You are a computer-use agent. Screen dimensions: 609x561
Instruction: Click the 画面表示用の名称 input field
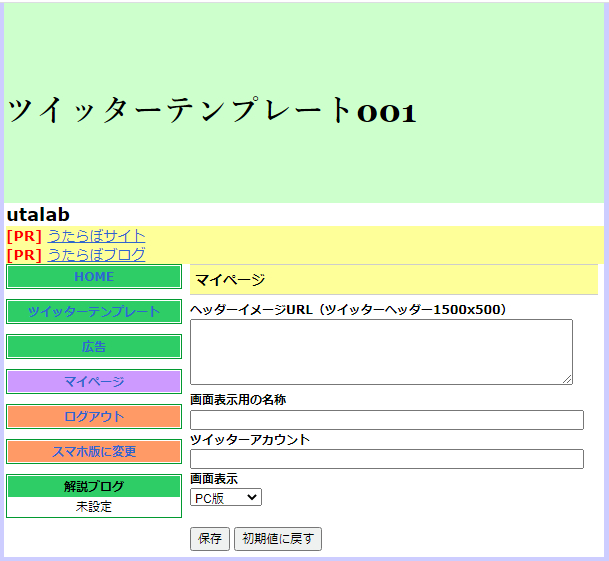pos(386,420)
